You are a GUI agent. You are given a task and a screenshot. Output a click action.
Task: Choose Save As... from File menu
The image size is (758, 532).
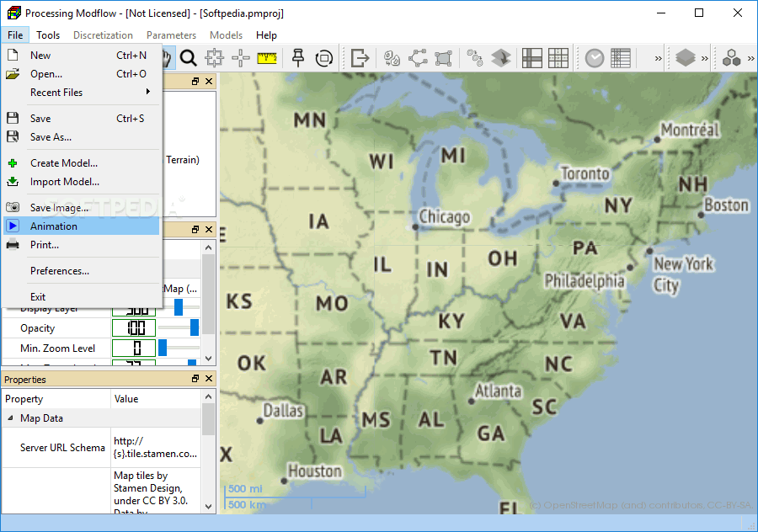(81, 137)
